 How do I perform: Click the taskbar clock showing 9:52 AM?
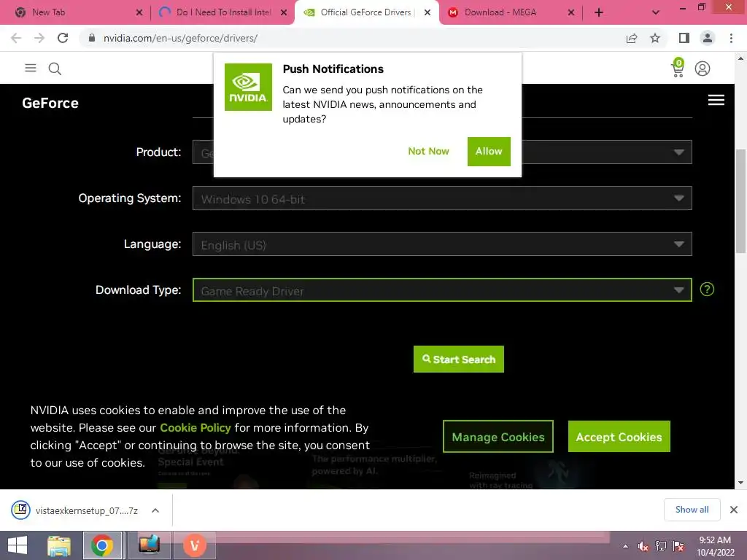(715, 546)
